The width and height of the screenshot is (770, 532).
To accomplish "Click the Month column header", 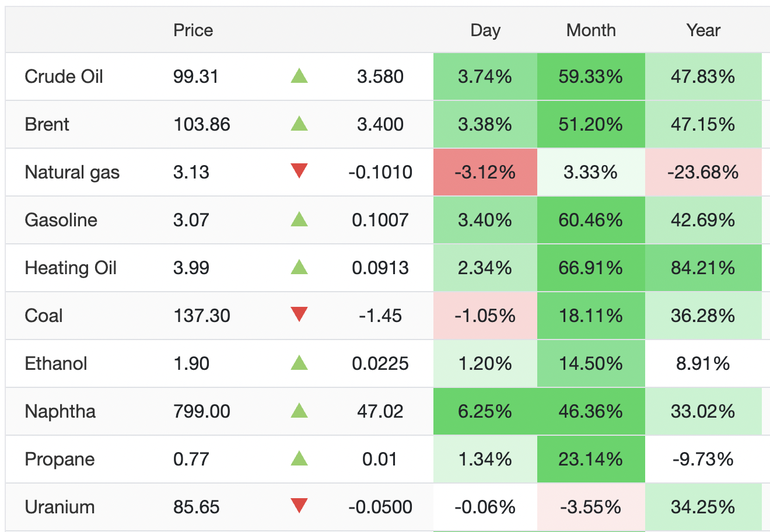I will (591, 30).
